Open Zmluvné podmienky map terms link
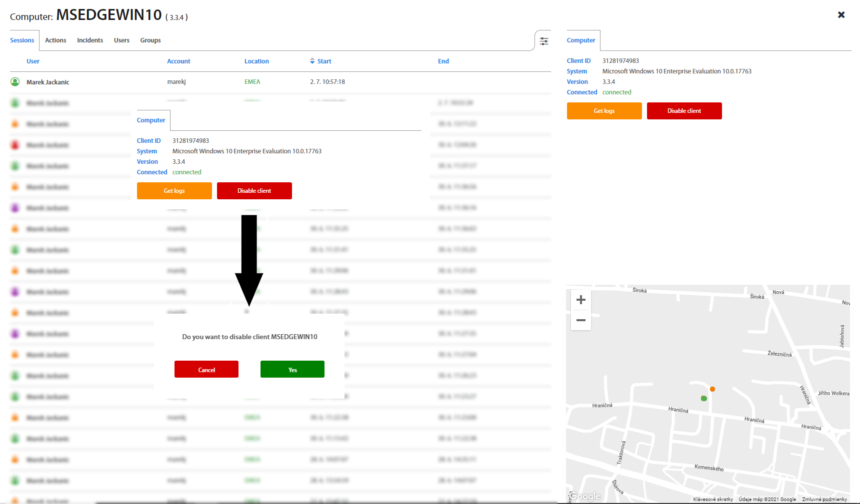 tap(824, 499)
